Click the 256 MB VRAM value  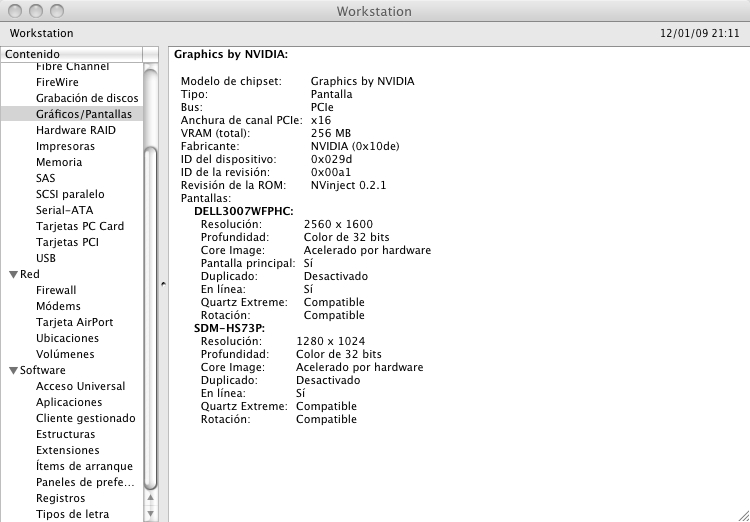coord(331,133)
